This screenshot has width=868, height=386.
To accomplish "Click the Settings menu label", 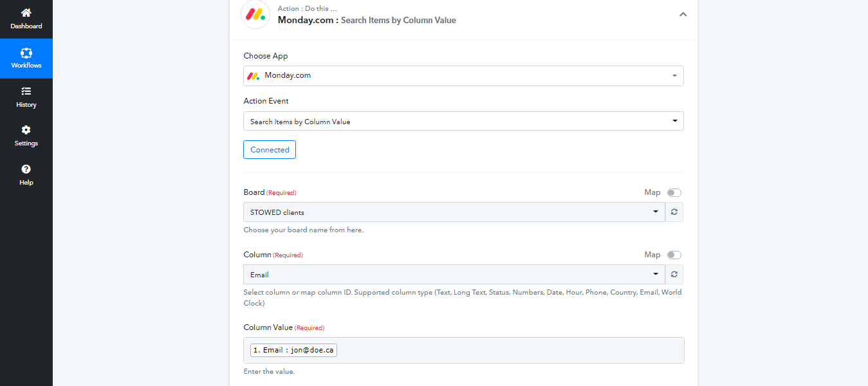I will tap(26, 143).
